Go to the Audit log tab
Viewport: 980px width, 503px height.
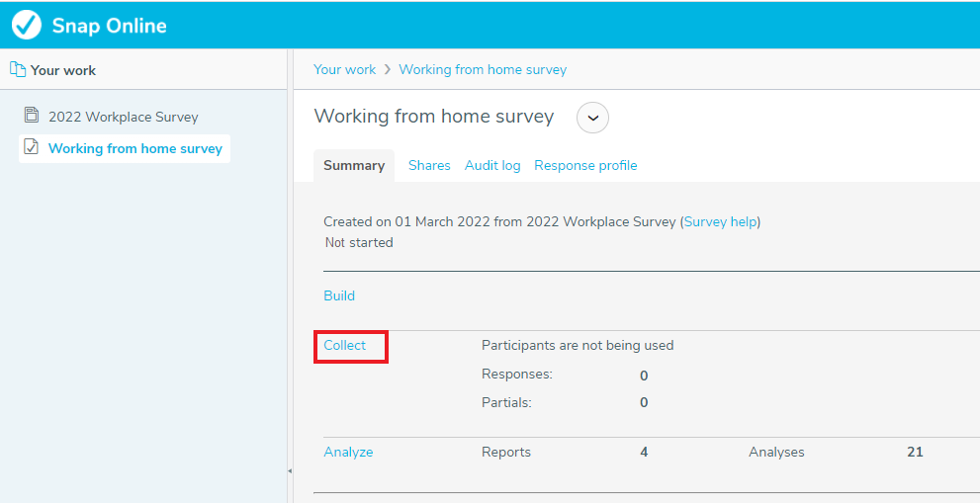click(x=492, y=166)
